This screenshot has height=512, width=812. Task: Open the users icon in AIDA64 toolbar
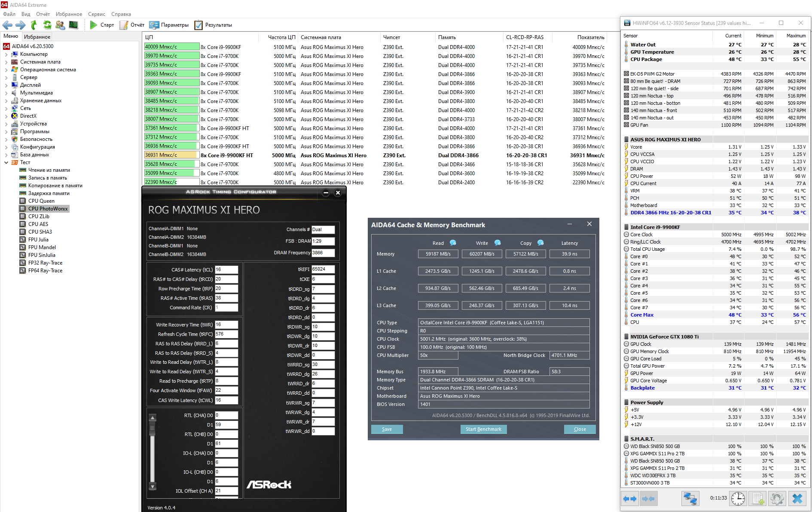point(60,25)
